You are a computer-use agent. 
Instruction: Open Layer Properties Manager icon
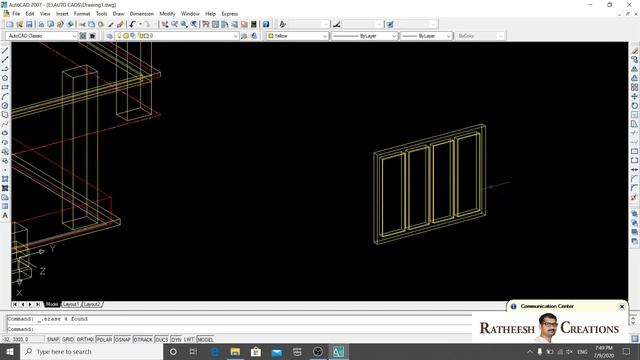pos(109,36)
